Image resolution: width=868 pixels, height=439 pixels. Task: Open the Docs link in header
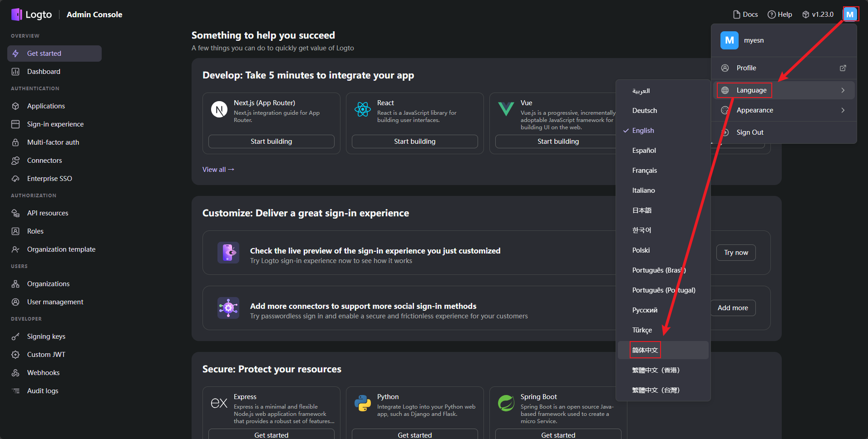745,15
